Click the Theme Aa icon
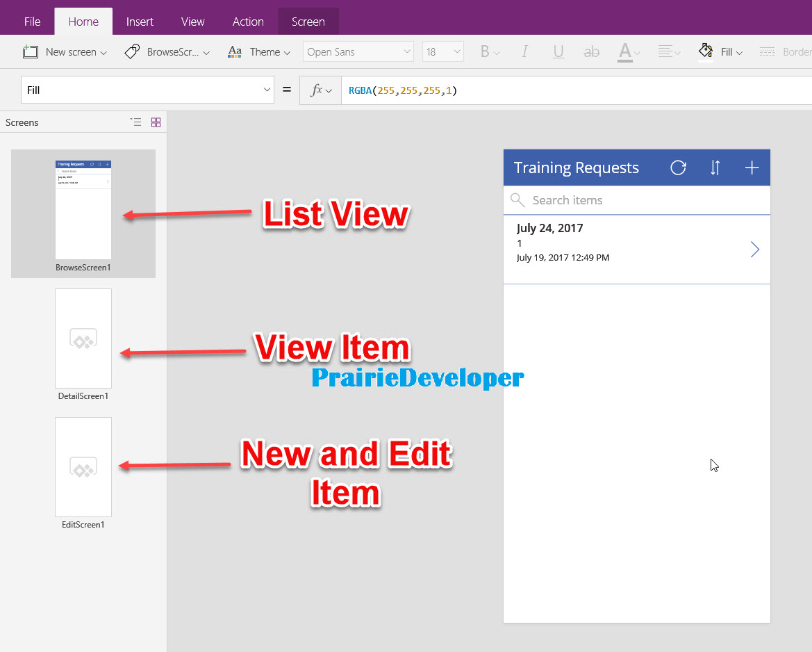Image resolution: width=812 pixels, height=652 pixels. [235, 52]
